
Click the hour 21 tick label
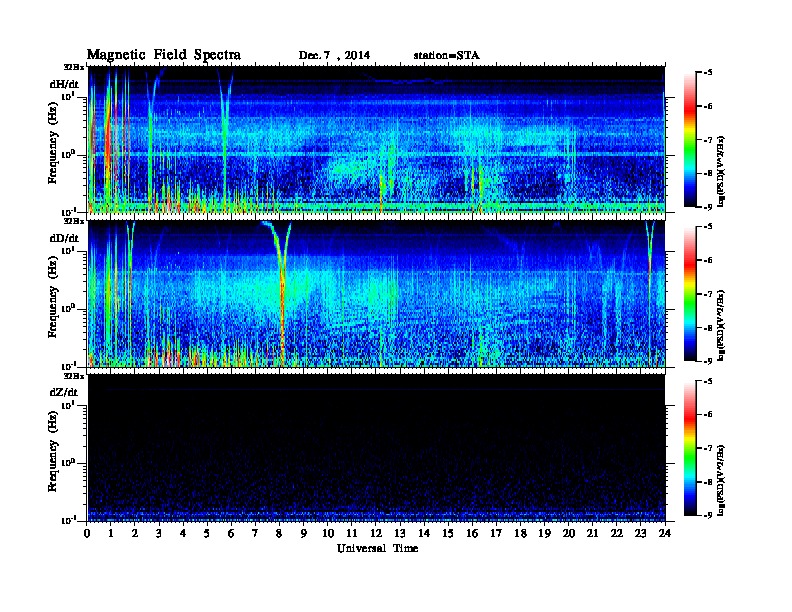point(592,533)
